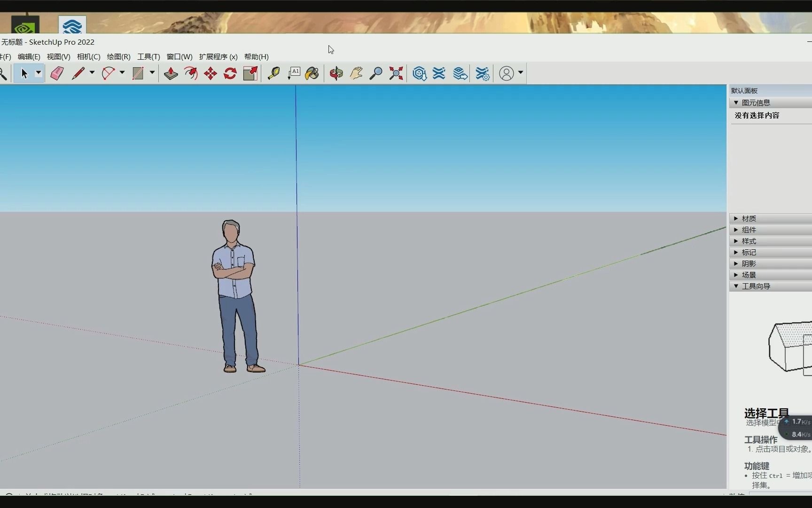The width and height of the screenshot is (812, 508).
Task: Click the Zoom Extents icon
Action: click(396, 73)
